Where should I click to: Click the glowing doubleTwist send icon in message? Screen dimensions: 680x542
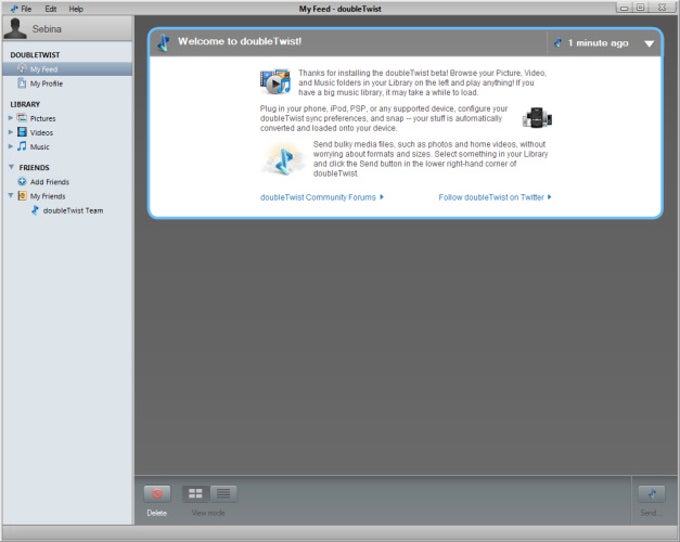[x=283, y=160]
